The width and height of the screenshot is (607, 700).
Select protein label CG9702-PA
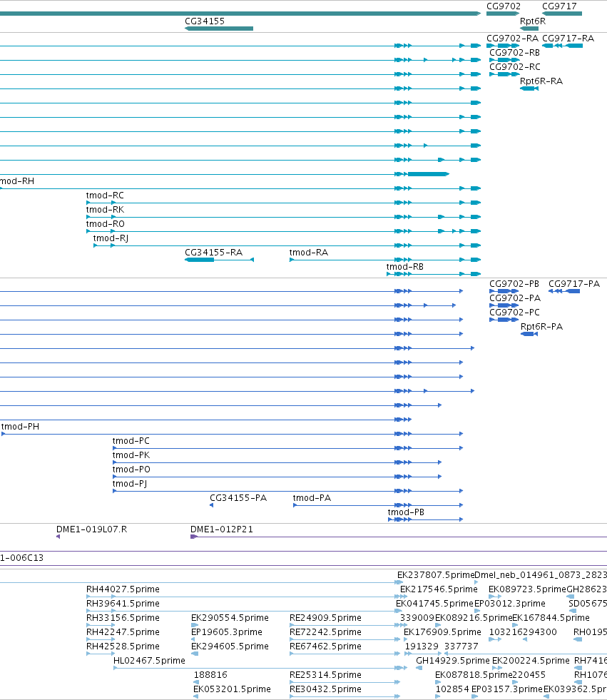point(514,298)
